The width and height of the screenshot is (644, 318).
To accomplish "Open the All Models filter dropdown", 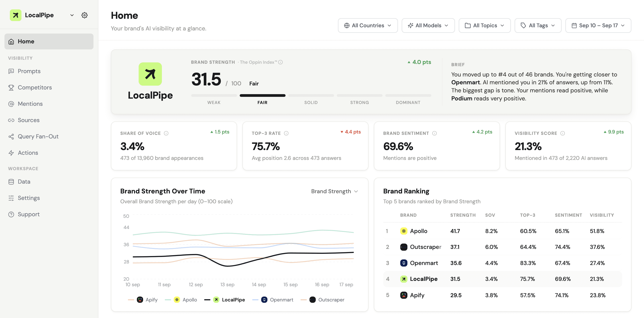I will 428,25.
